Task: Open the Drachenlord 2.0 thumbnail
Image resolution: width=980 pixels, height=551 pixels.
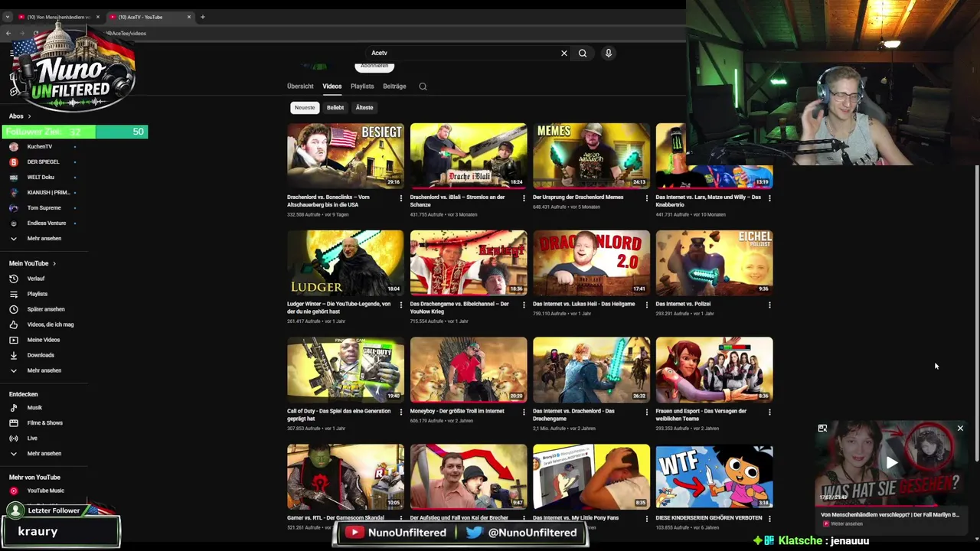Action: pyautogui.click(x=591, y=262)
